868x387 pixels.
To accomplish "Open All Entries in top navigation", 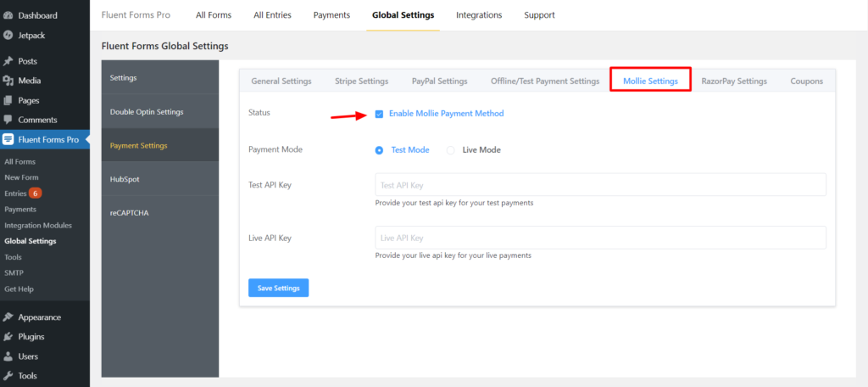I will click(x=272, y=15).
